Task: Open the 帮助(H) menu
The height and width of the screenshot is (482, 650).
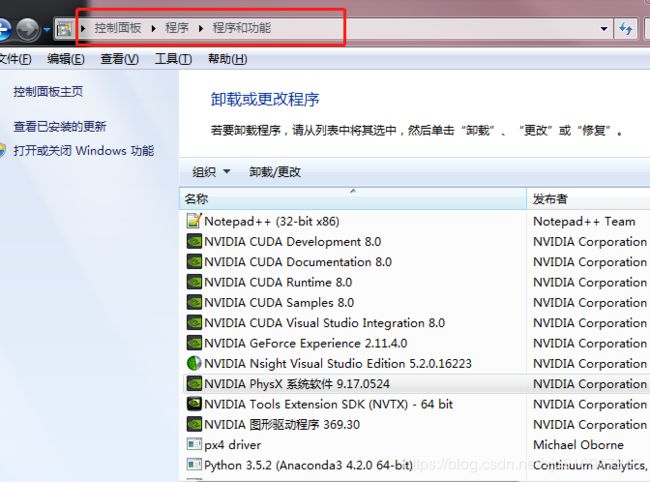Action: coord(228,59)
